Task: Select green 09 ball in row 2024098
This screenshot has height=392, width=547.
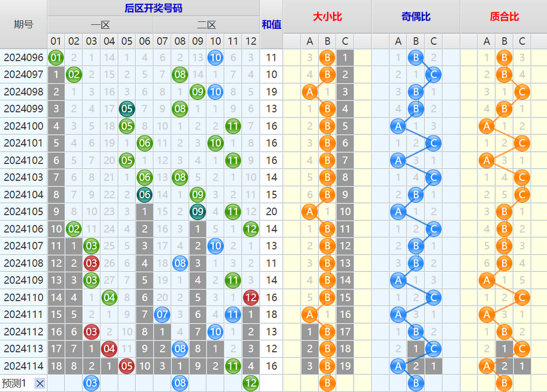Action: click(198, 92)
